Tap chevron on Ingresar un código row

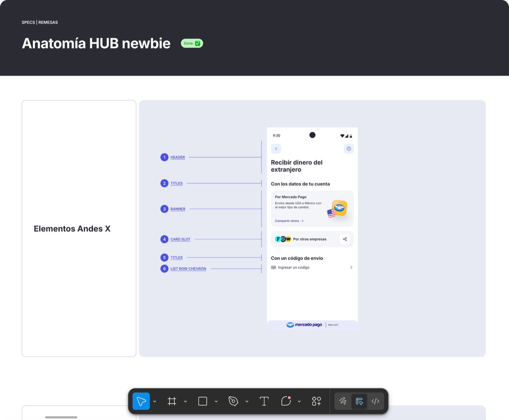coord(351,267)
